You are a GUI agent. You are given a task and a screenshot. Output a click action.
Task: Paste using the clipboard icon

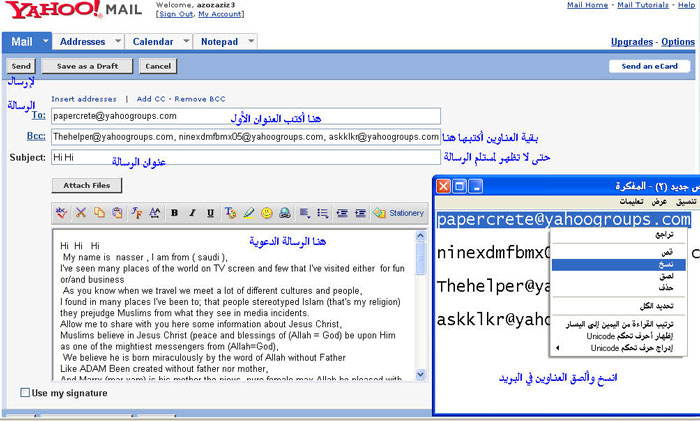pos(117,213)
